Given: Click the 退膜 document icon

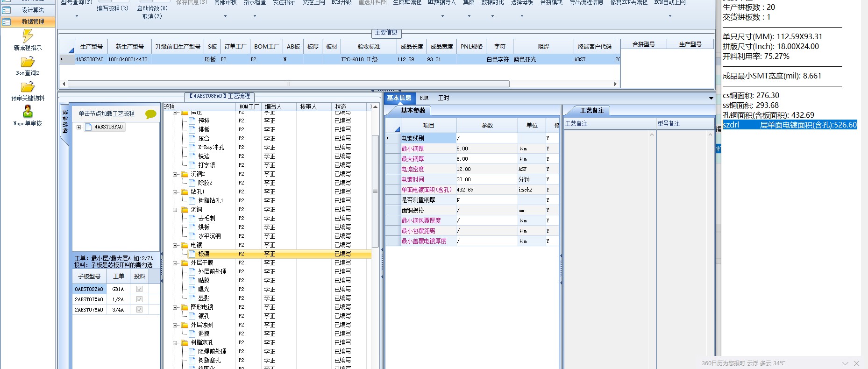Looking at the screenshot, I should (192, 334).
